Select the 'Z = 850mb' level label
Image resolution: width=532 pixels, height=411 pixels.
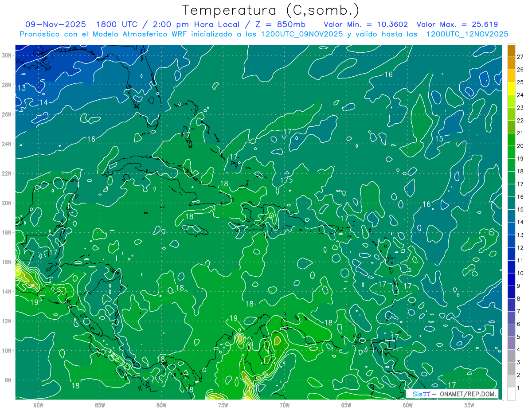point(281,24)
